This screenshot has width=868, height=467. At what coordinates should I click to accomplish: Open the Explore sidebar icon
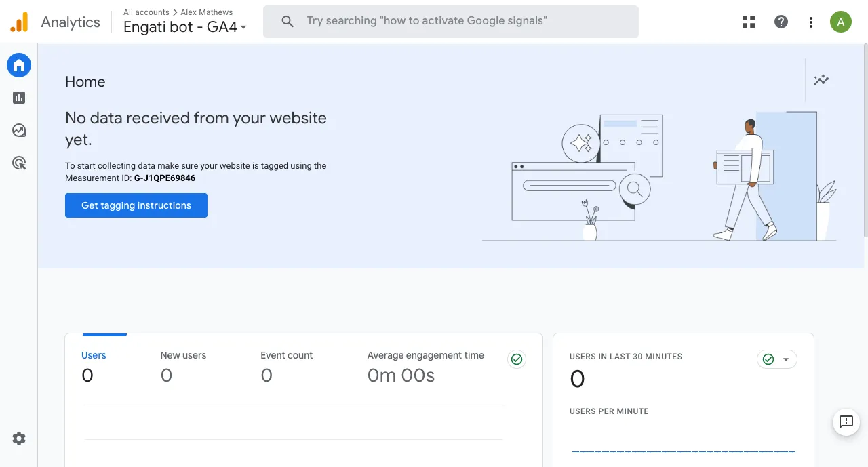tap(19, 130)
